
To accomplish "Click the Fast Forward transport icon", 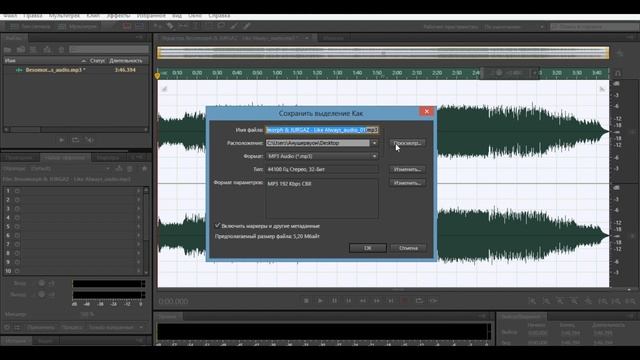I will [x=377, y=301].
